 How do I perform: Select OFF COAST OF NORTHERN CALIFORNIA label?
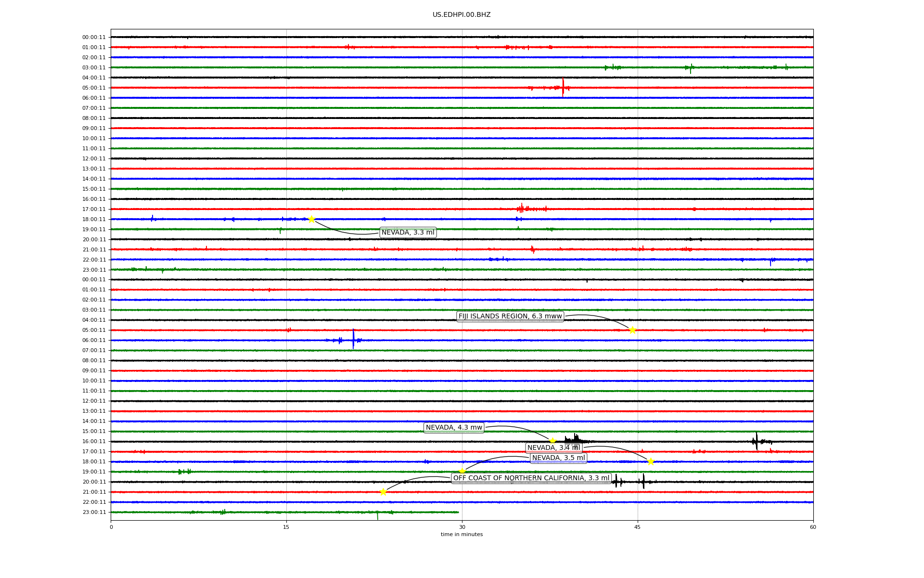point(531,478)
